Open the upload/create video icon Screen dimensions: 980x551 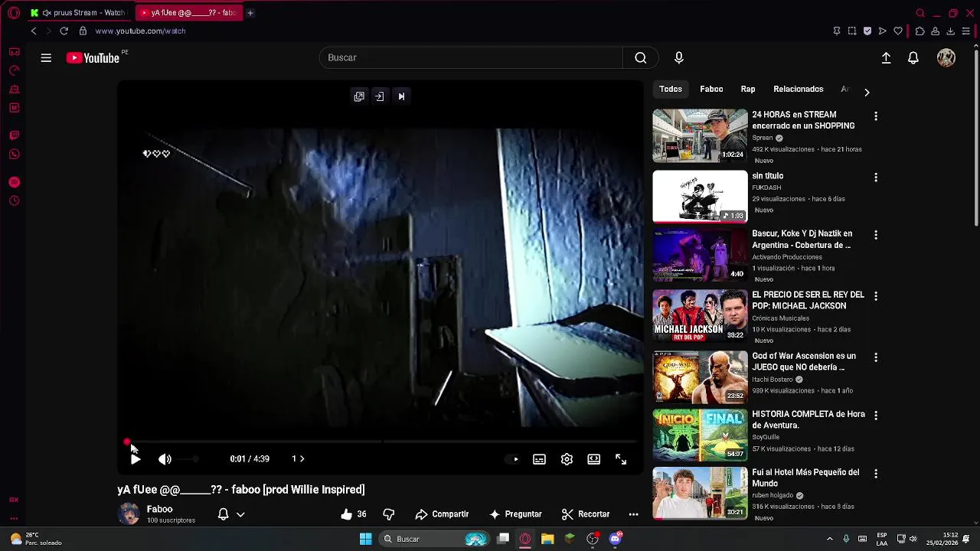pyautogui.click(x=886, y=58)
